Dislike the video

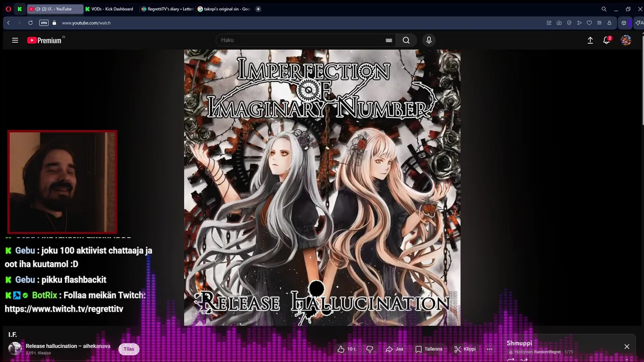coord(370,349)
